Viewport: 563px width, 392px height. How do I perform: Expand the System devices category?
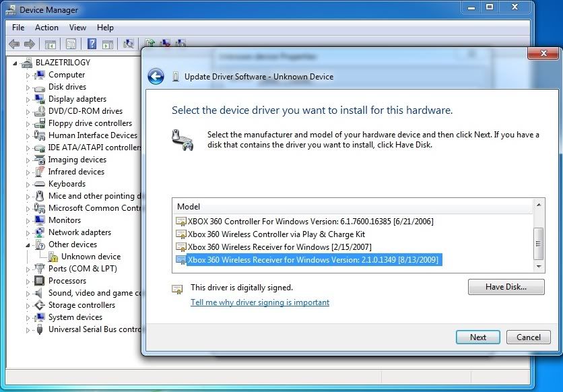[28, 318]
